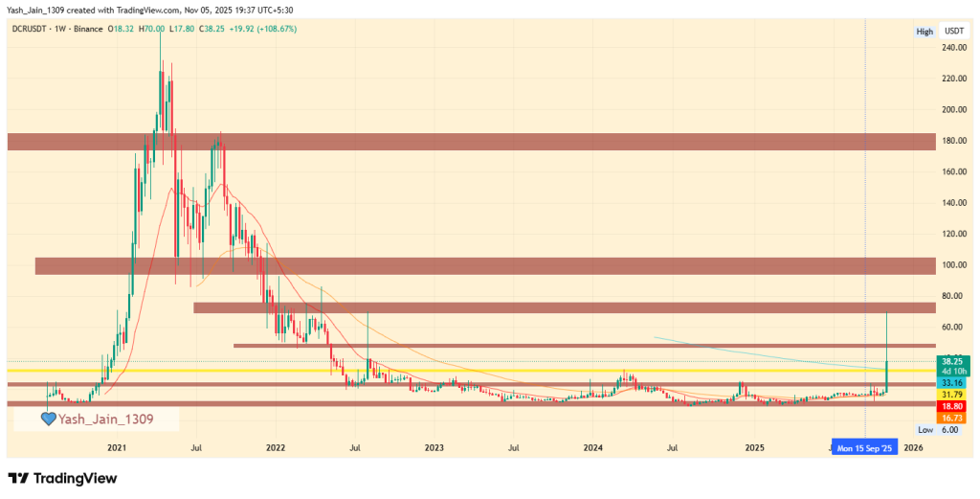Image resolution: width=980 pixels, height=499 pixels.
Task: Select the High label on price axis
Action: click(924, 32)
